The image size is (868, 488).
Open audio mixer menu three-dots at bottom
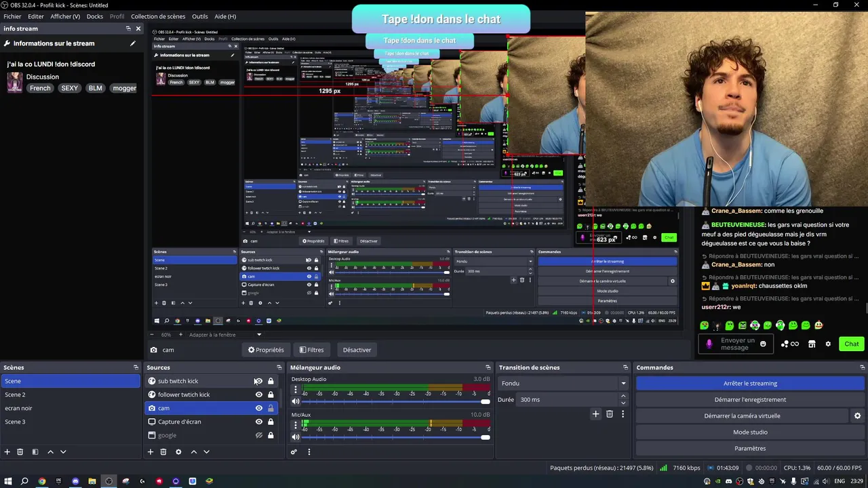point(309,452)
